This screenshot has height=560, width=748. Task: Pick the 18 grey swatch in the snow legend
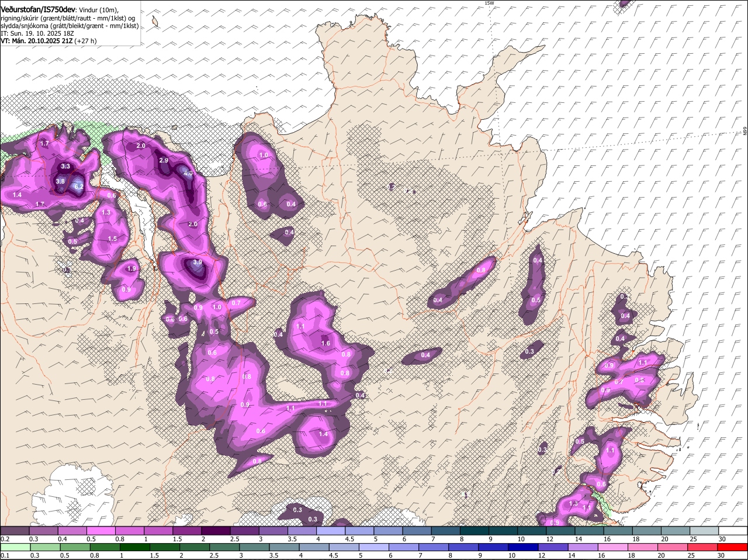(x=647, y=531)
